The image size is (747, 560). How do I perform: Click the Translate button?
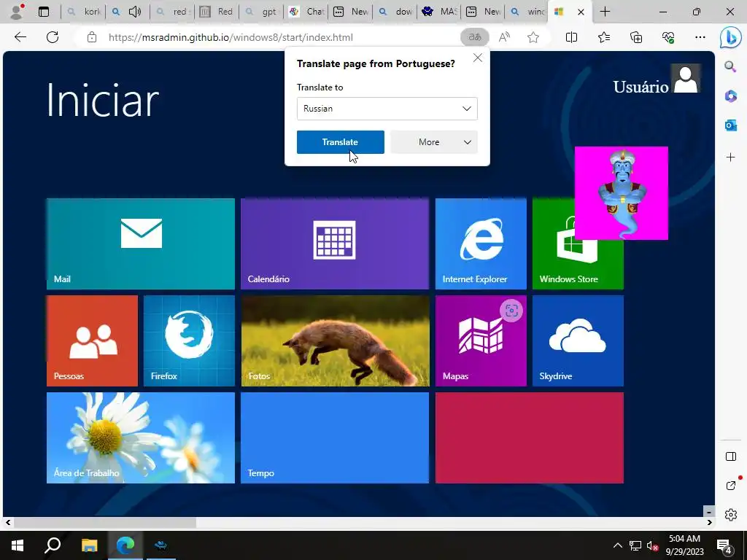(340, 142)
